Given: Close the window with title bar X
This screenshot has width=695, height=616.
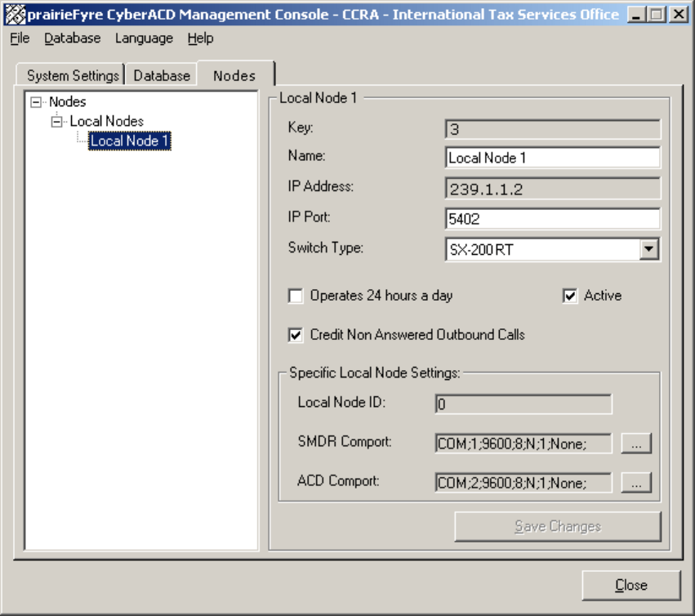Looking at the screenshot, I should pos(678,15).
